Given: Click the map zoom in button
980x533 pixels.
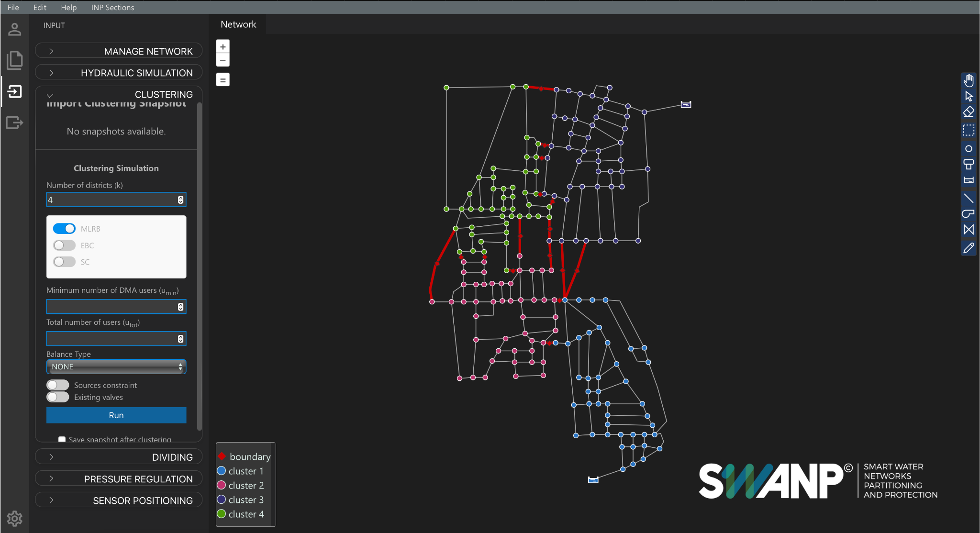Looking at the screenshot, I should coord(223,47).
